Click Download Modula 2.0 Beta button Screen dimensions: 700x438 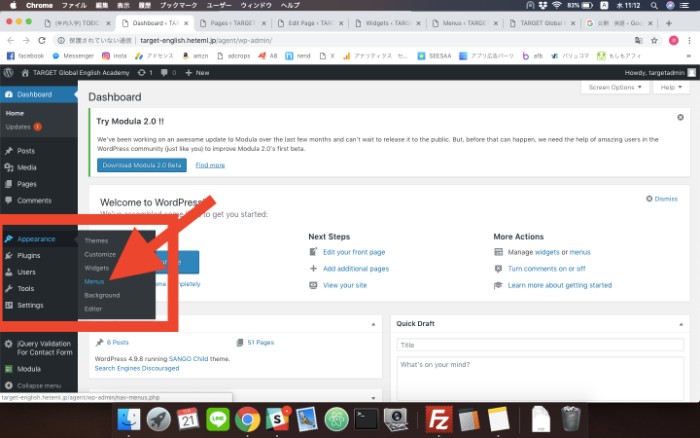click(142, 164)
